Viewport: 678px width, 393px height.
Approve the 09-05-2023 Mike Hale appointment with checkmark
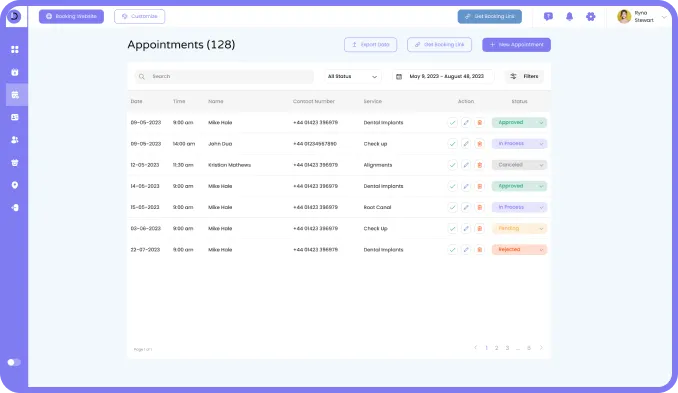pyautogui.click(x=452, y=122)
